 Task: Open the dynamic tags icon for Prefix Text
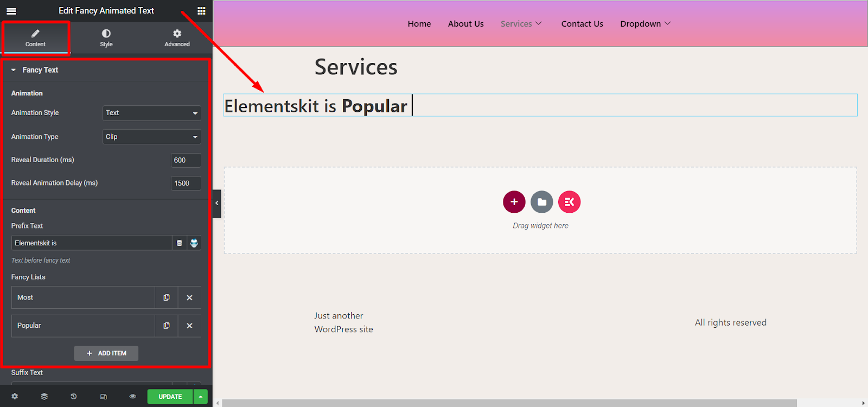click(x=180, y=243)
